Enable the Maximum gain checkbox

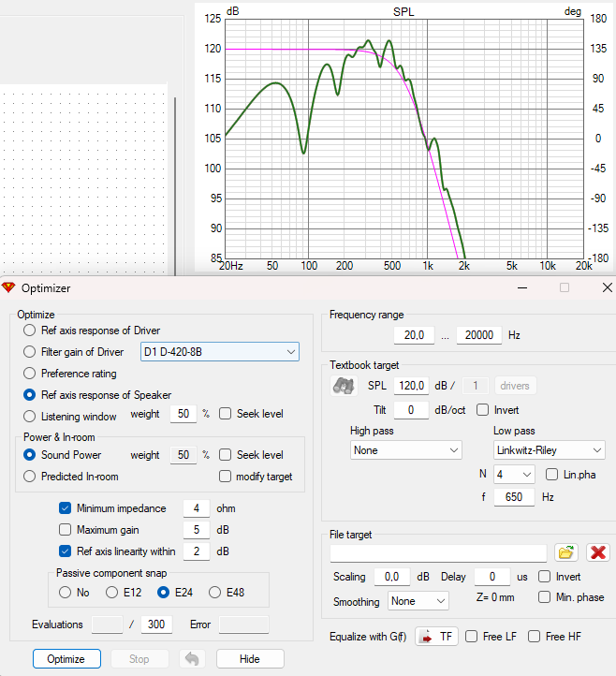[x=66, y=529]
